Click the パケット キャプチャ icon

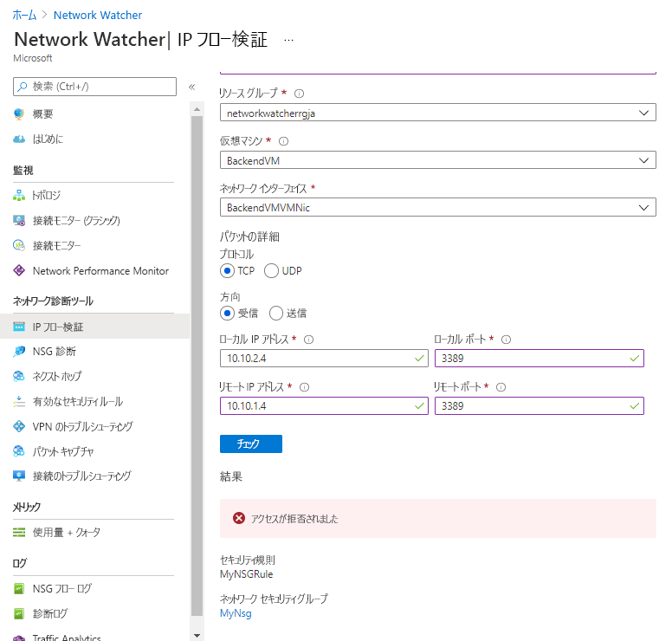tap(19, 451)
